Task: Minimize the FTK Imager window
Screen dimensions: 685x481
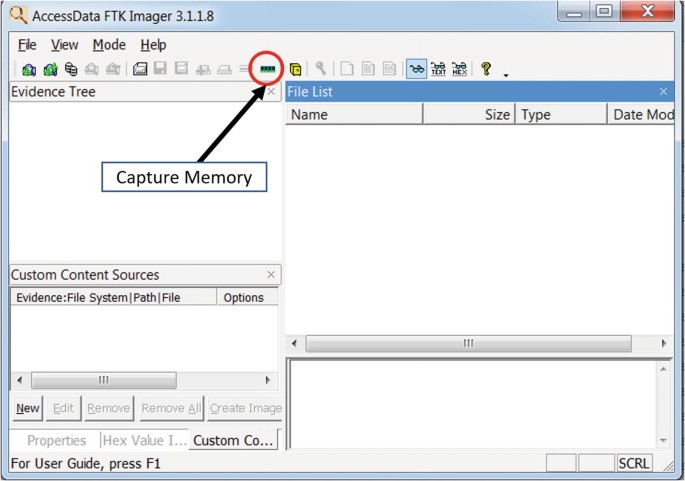Action: tap(574, 11)
